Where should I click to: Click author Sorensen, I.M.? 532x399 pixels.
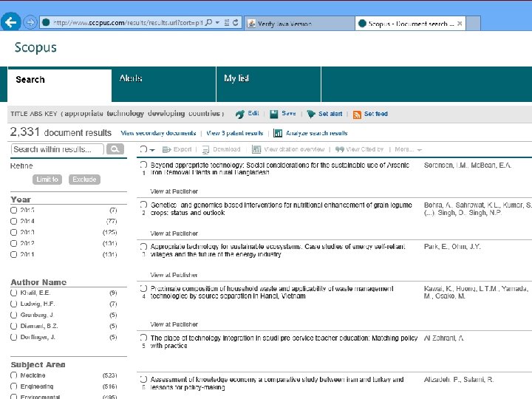[446, 166]
